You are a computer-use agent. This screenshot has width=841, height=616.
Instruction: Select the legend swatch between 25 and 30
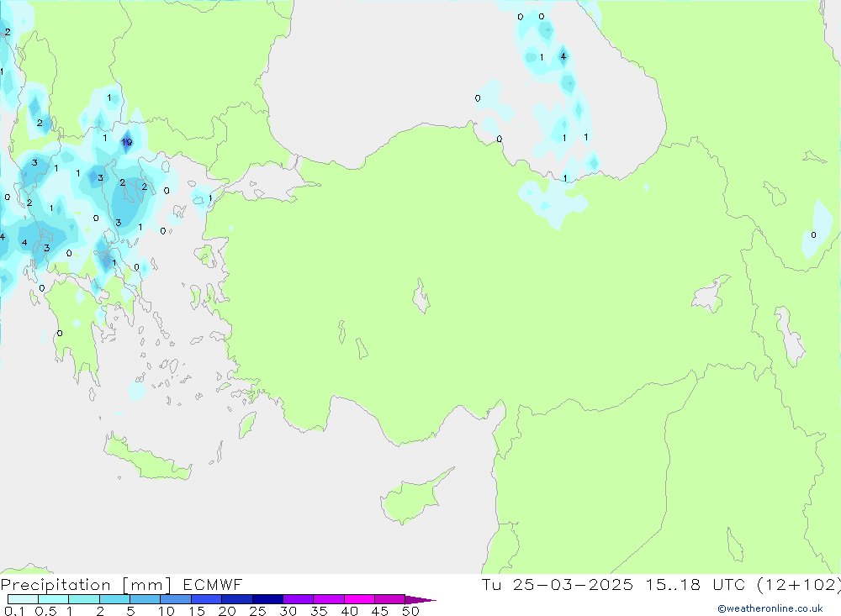267,599
